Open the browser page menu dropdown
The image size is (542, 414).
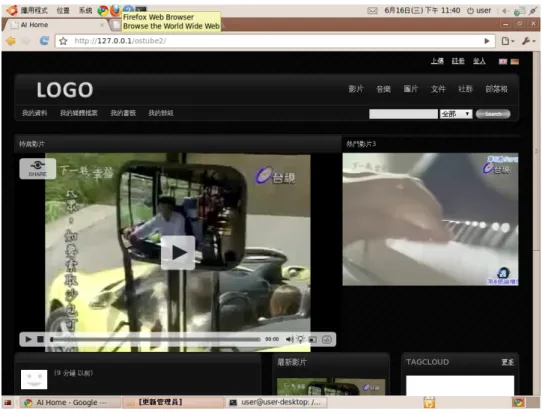[508, 41]
